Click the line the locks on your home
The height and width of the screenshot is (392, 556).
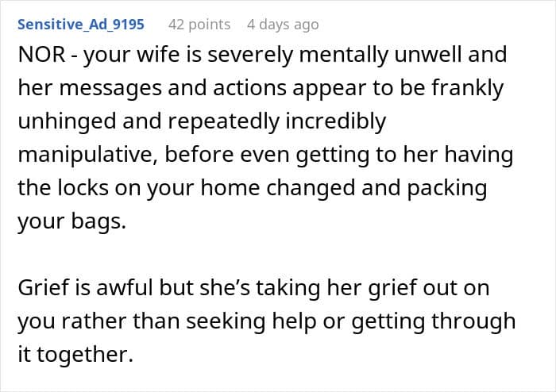pyautogui.click(x=252, y=188)
